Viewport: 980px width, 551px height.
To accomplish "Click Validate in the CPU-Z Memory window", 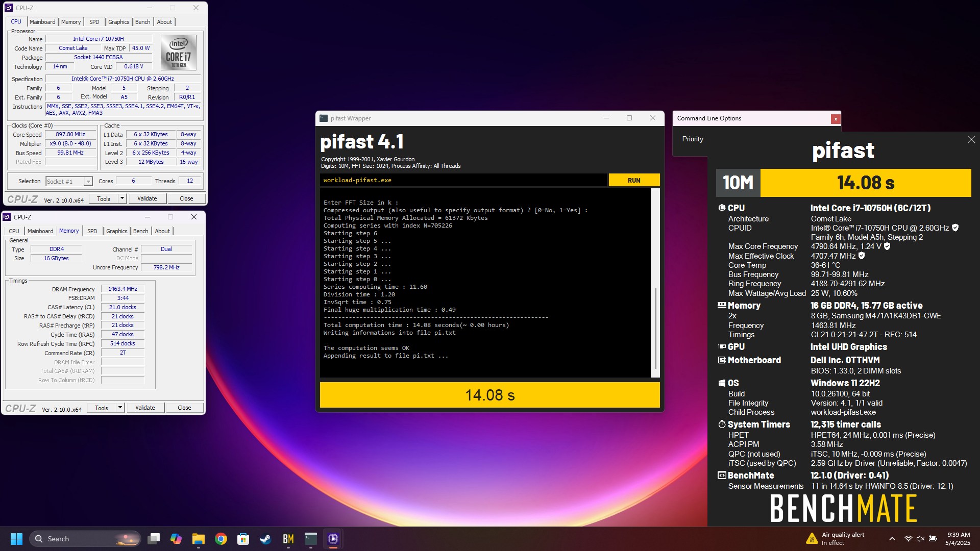I will [x=145, y=408].
